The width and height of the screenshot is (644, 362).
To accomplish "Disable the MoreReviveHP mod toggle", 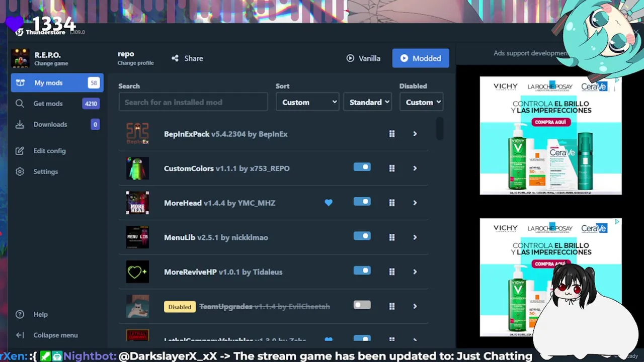I will click(x=362, y=271).
